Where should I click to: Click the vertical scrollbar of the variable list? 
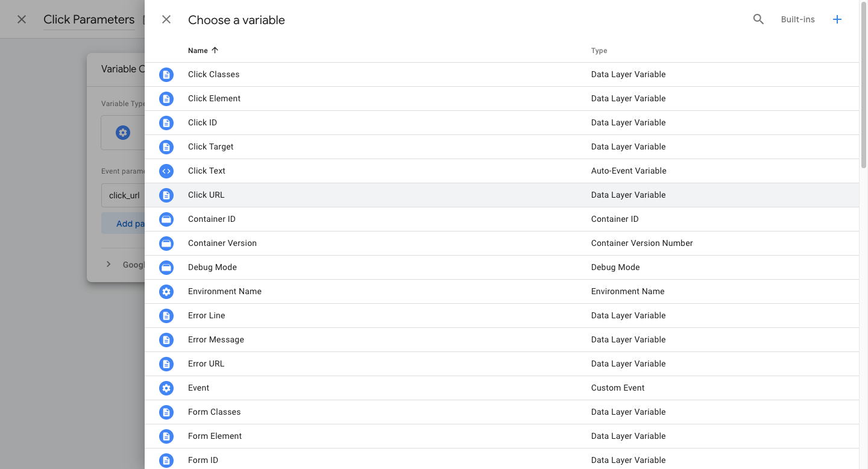(863, 90)
